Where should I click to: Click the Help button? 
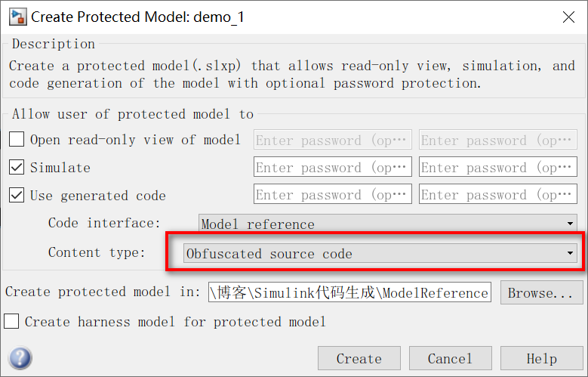pos(541,358)
